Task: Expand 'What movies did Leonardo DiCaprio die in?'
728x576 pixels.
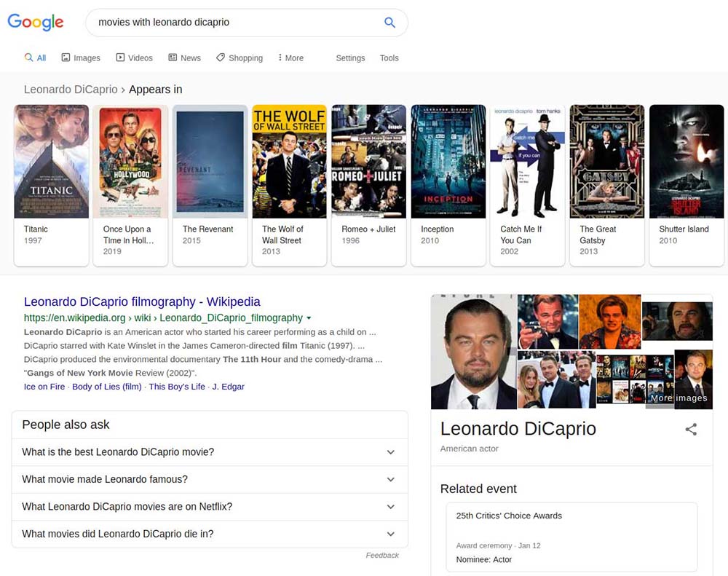Action: [x=210, y=534]
